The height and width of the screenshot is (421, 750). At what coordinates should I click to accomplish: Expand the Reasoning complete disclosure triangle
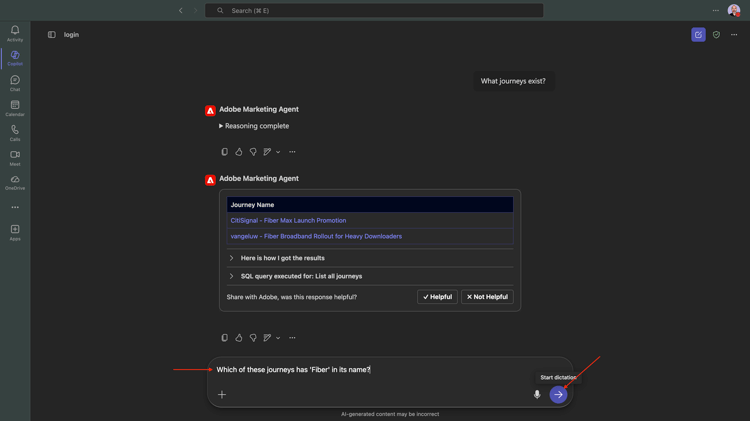coord(221,126)
